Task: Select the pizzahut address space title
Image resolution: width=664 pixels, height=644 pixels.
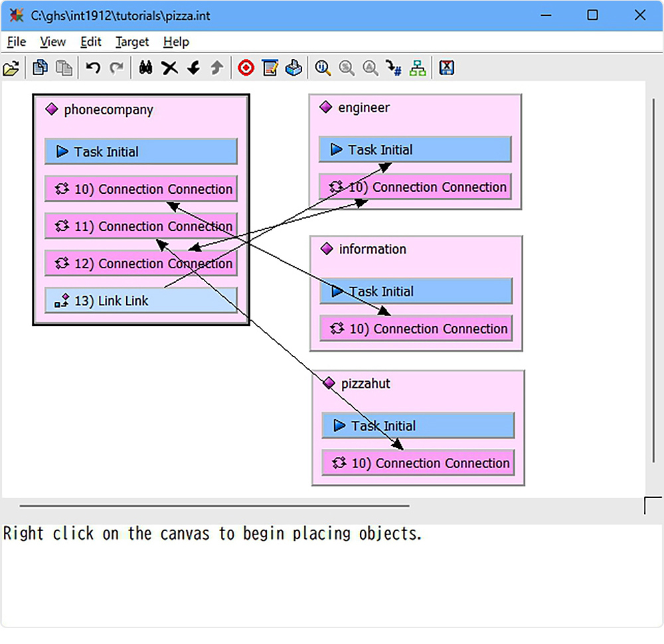Action: 365,384
